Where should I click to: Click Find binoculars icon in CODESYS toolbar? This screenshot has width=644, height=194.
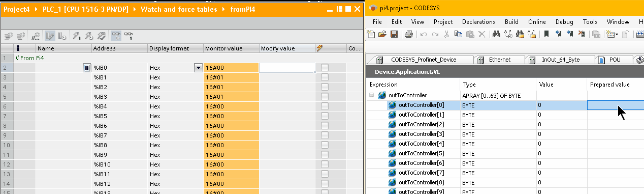[497, 35]
